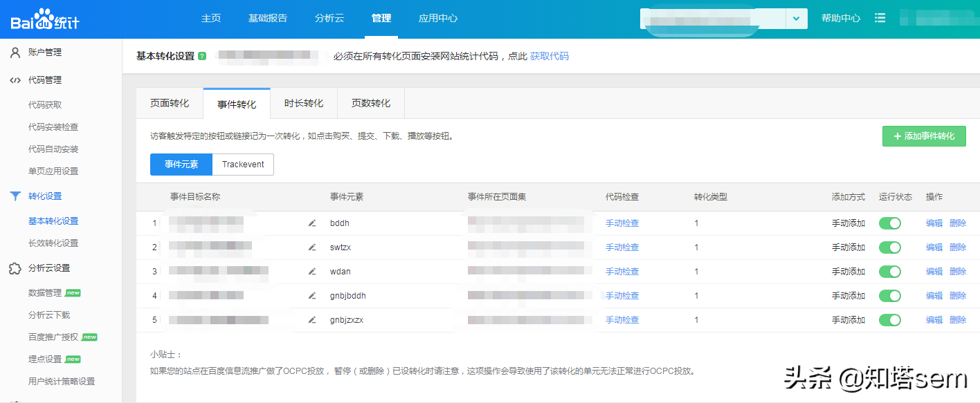Open 管理 in top navigation
Viewport: 980px width, 403px height.
point(381,18)
